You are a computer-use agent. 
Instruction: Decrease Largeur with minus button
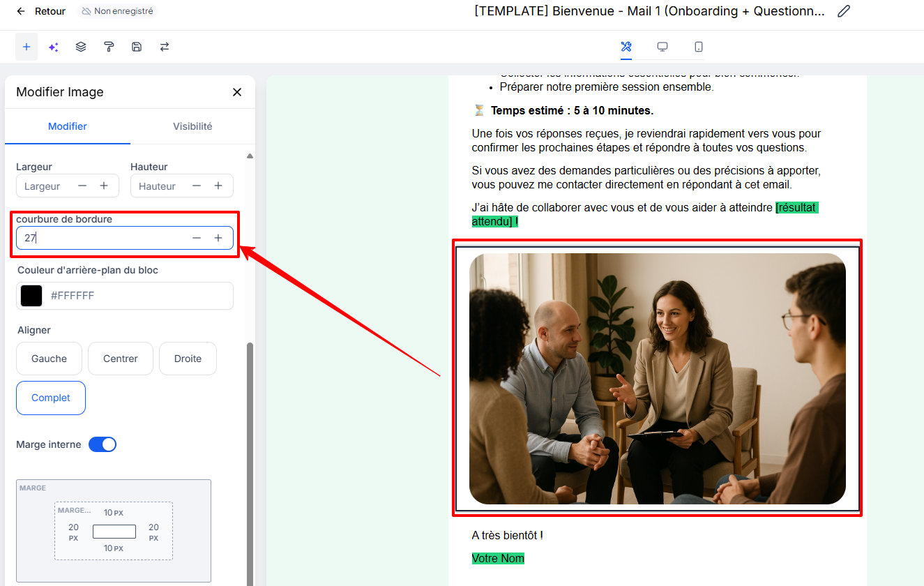click(82, 186)
